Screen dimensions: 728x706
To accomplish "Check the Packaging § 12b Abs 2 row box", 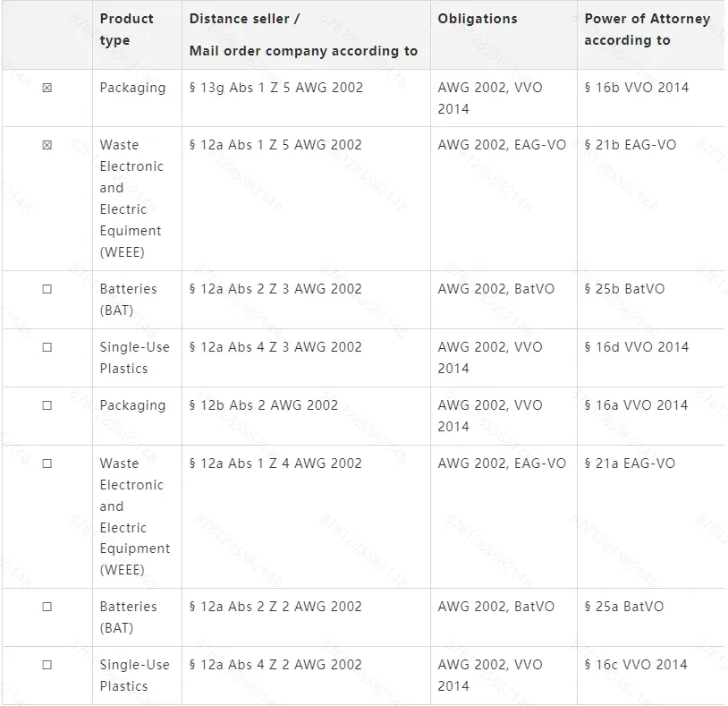I will pos(47,405).
